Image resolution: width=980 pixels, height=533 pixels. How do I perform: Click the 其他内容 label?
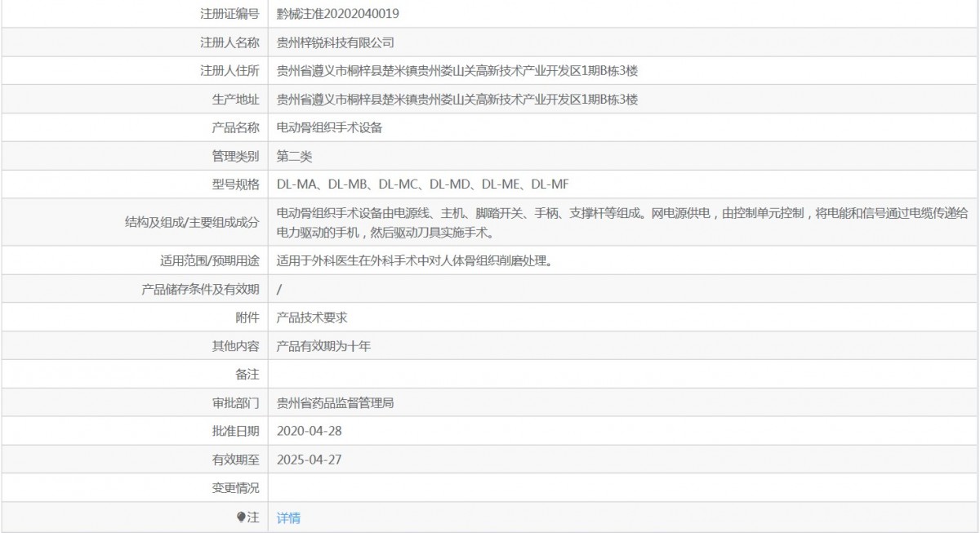[x=235, y=346]
